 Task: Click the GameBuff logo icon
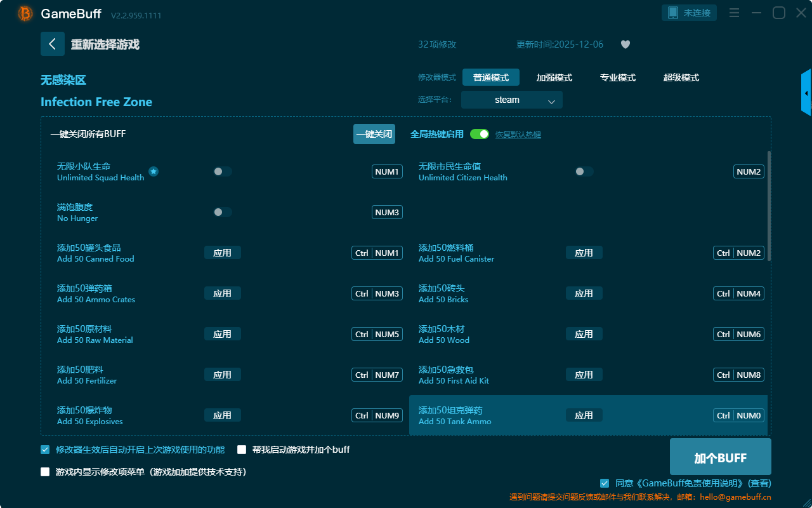coord(25,13)
